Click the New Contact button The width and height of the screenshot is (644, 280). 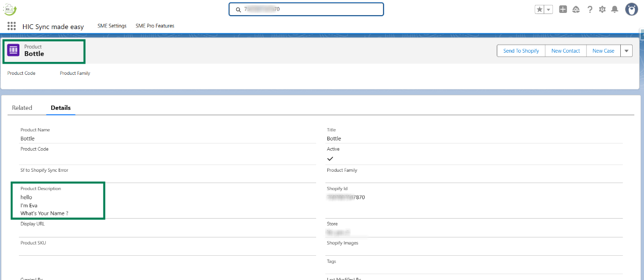point(566,51)
